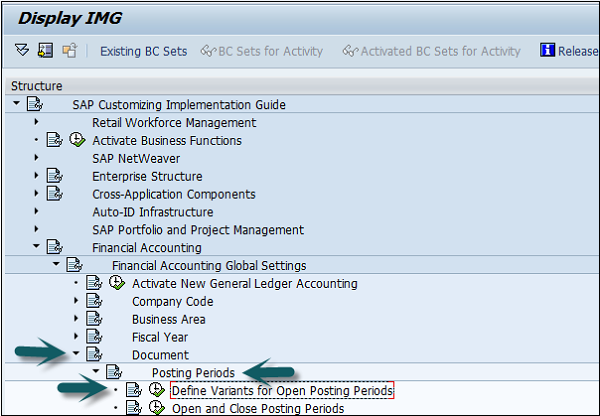This screenshot has width=600, height=416.
Task: Open the documentation icon beside Enterprise Structure
Action: tap(54, 177)
